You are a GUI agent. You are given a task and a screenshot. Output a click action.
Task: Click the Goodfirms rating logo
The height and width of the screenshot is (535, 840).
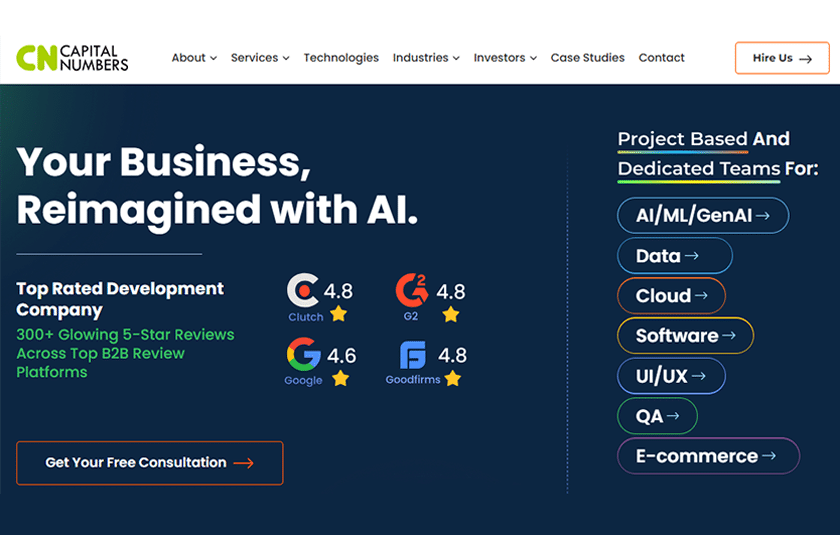click(412, 355)
